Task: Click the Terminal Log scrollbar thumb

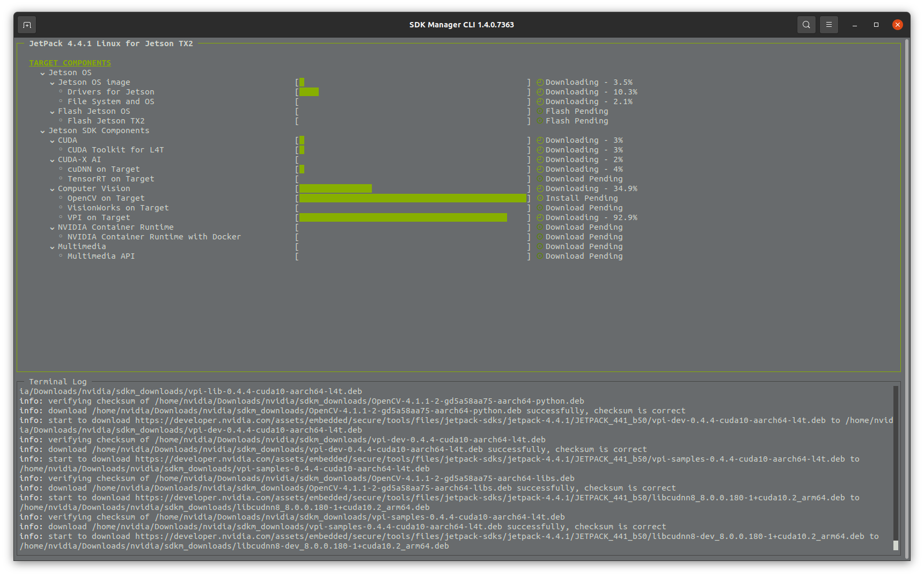Action: pos(896,545)
